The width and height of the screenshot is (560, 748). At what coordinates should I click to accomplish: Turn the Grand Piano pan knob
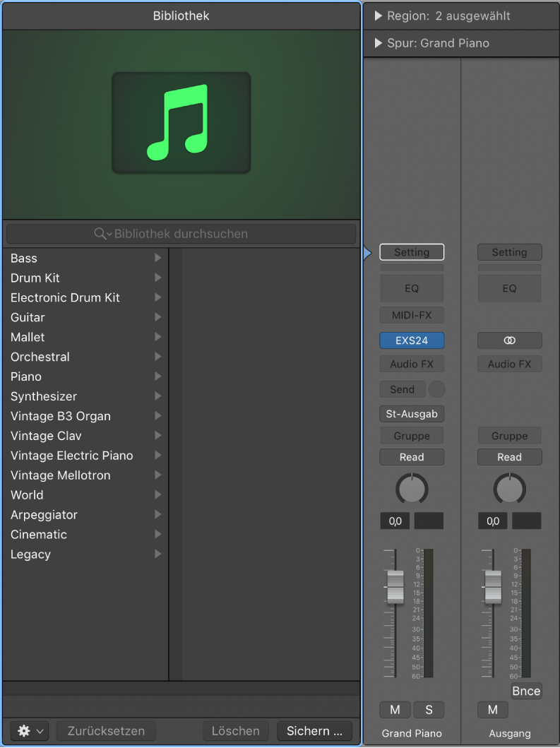(x=412, y=489)
